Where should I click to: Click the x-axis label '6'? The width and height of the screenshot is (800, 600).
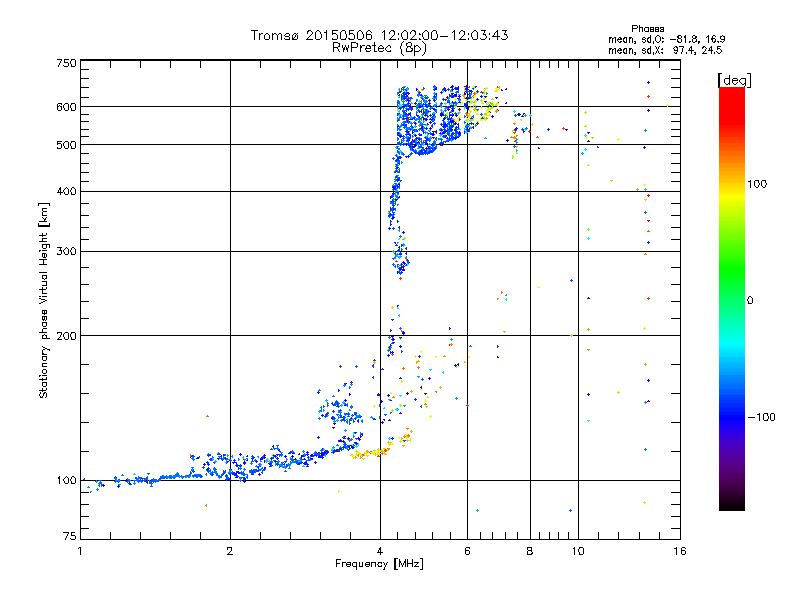(x=467, y=551)
